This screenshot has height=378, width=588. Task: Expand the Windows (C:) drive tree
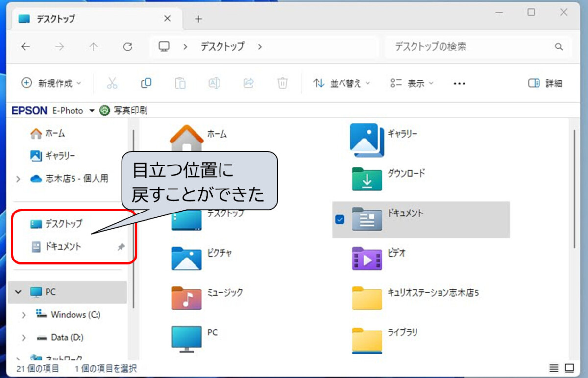coord(24,315)
